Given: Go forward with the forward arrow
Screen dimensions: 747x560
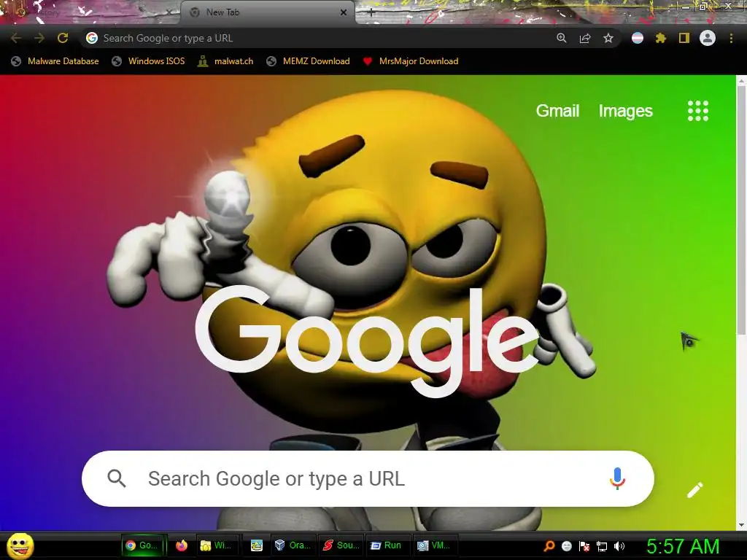Looking at the screenshot, I should [x=39, y=38].
